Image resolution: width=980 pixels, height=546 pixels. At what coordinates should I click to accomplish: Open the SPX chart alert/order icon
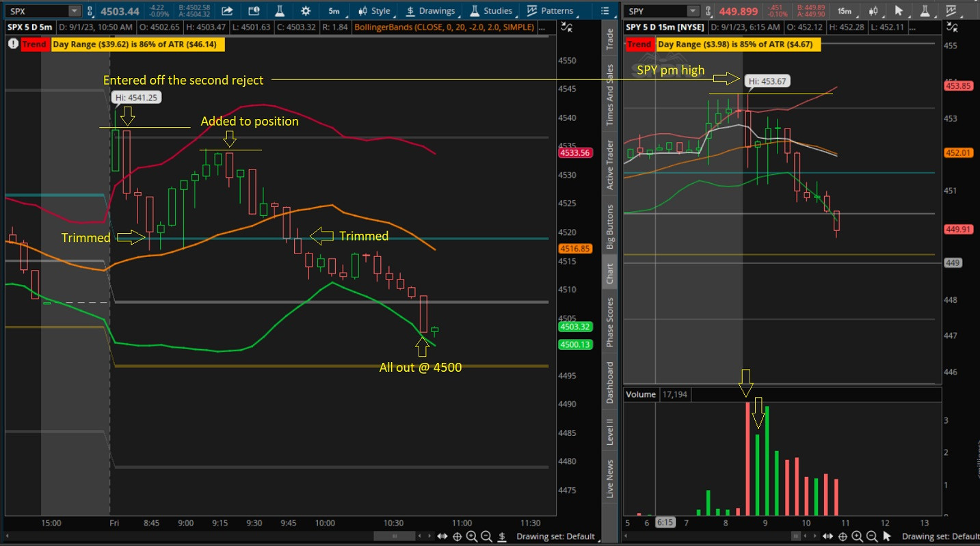coord(254,11)
